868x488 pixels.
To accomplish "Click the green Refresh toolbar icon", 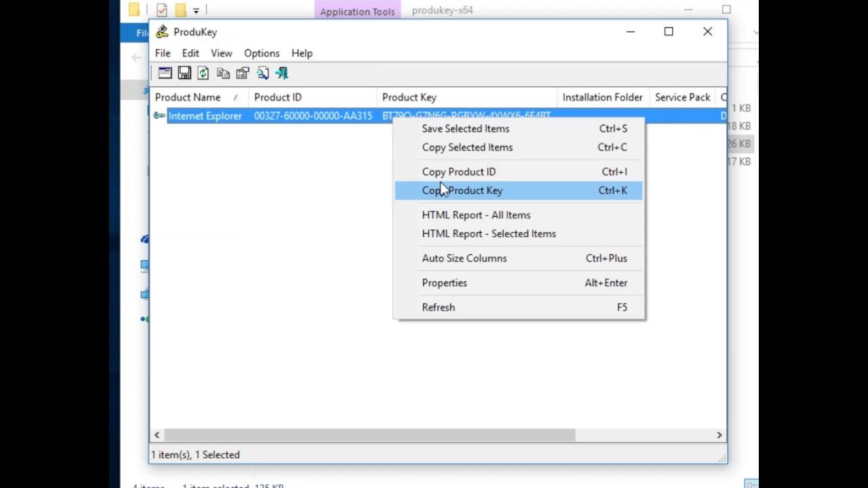I will (203, 73).
